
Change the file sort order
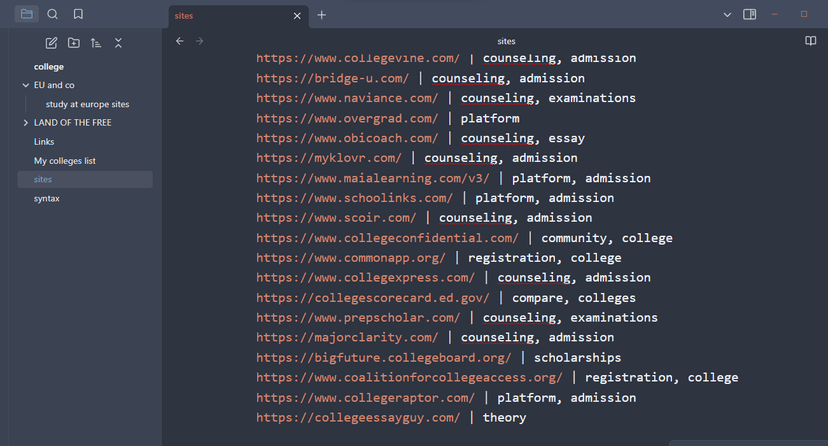pyautogui.click(x=96, y=43)
